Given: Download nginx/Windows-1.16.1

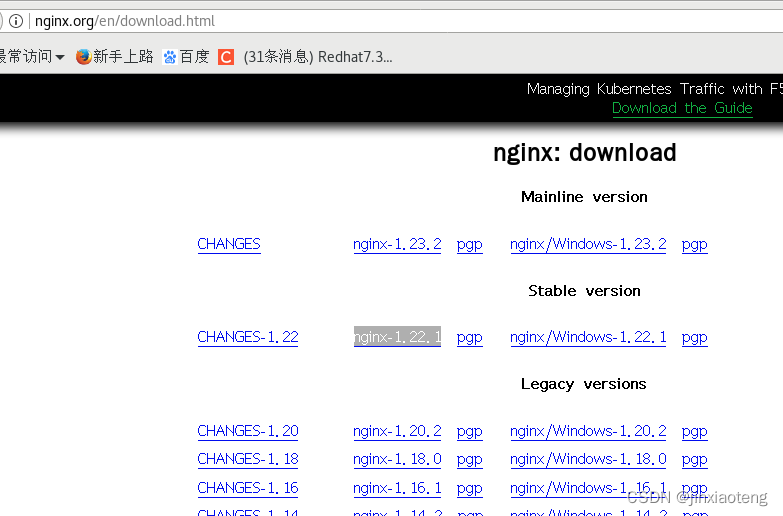Looking at the screenshot, I should (588, 488).
